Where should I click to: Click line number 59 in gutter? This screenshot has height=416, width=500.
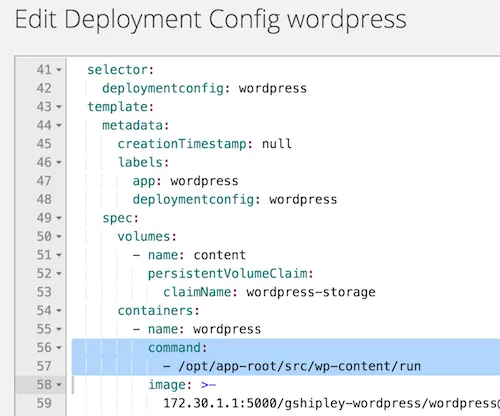[44, 403]
